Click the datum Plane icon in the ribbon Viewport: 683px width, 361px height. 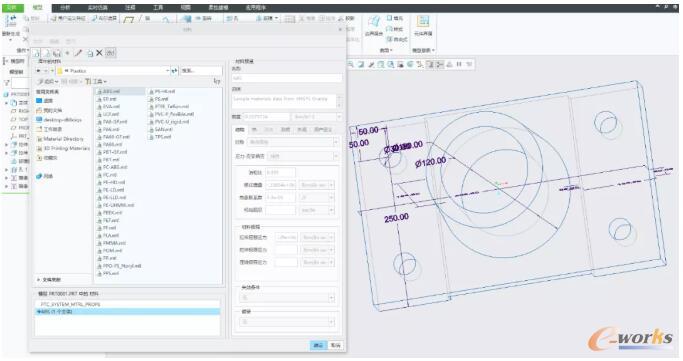128,20
